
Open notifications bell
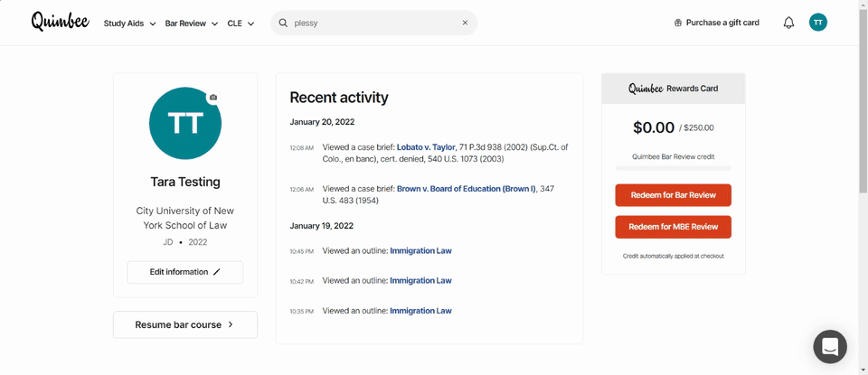[788, 23]
